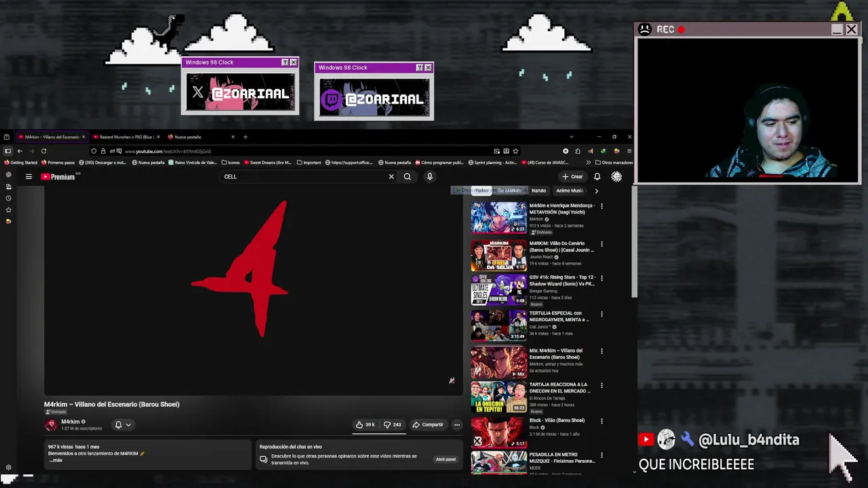Go back with the browser back arrow
Screen dimensions: 868x488
click(20, 151)
